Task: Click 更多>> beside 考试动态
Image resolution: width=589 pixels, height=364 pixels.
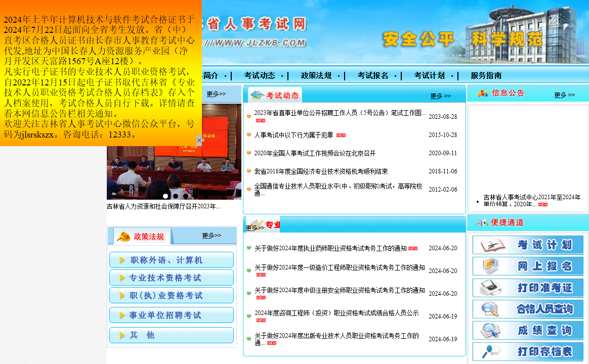Action: tap(439, 95)
